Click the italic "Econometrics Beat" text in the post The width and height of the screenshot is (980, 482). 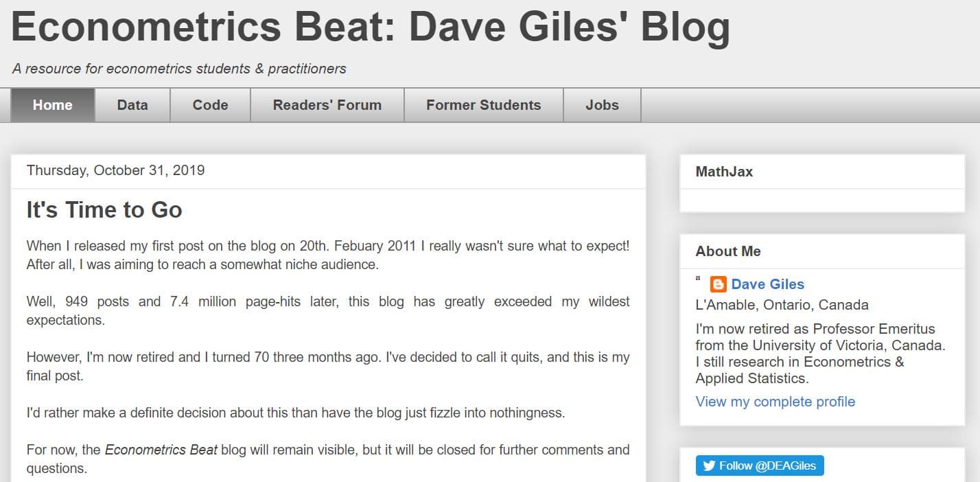coord(160,450)
